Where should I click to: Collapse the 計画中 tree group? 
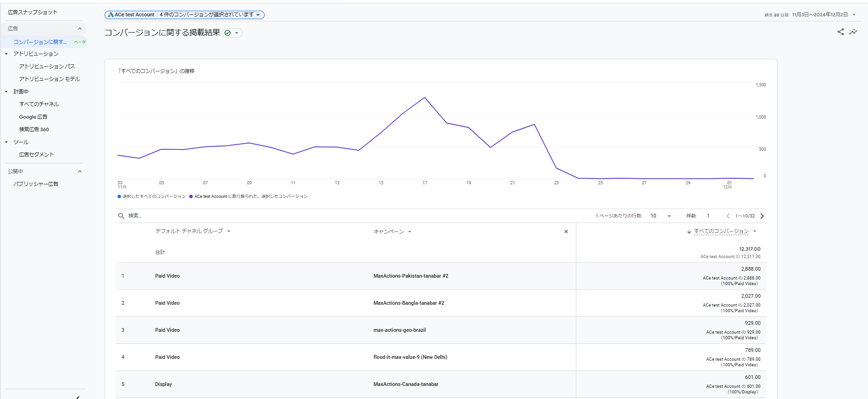tap(7, 91)
